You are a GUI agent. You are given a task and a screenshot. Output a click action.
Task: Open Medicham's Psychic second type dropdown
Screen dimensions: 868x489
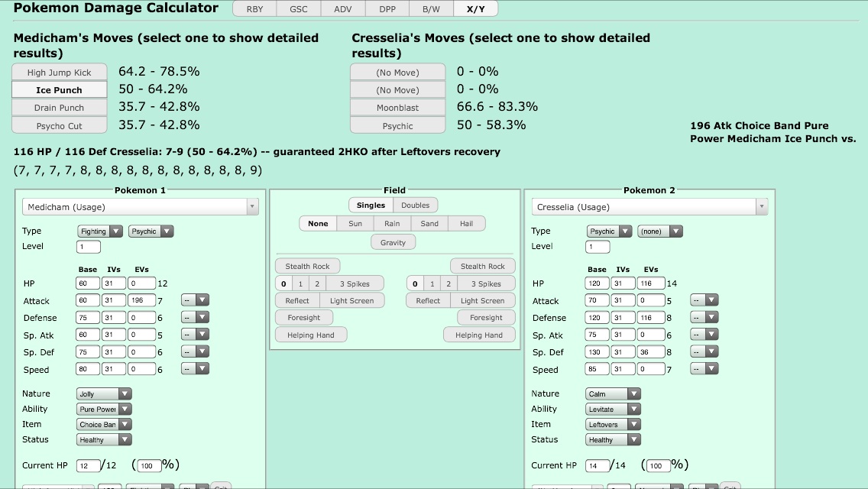(x=151, y=231)
